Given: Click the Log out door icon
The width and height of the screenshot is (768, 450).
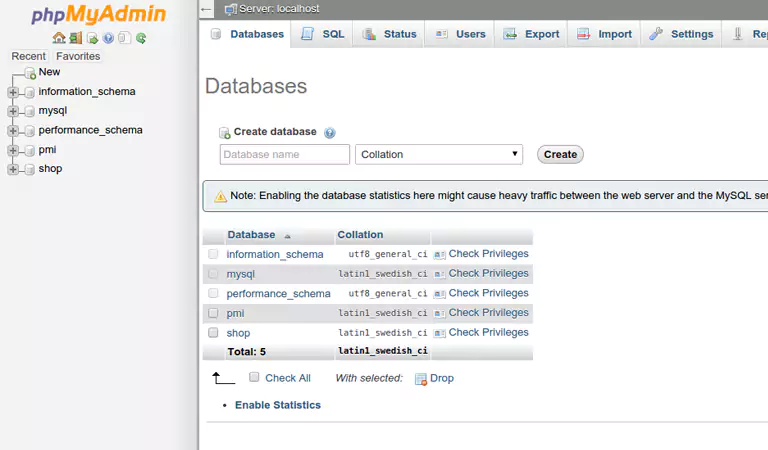Looking at the screenshot, I should [x=76, y=38].
